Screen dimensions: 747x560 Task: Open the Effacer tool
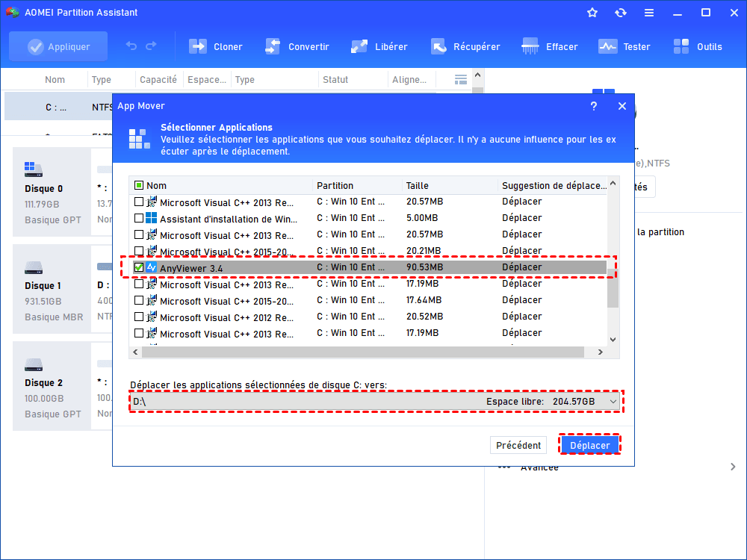pos(549,46)
